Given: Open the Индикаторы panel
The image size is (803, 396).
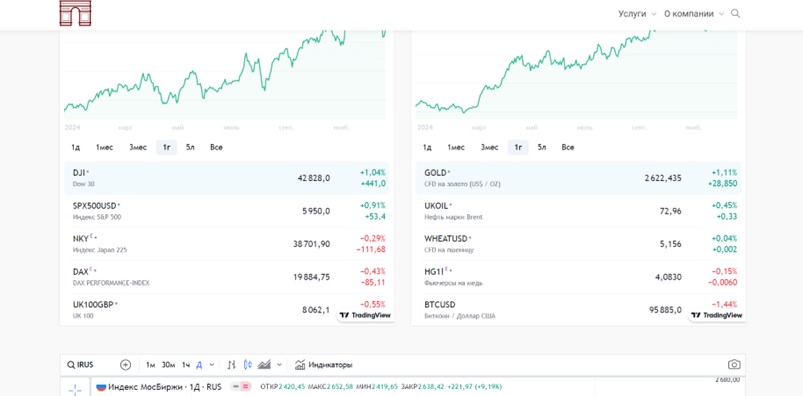Looking at the screenshot, I should [x=324, y=365].
